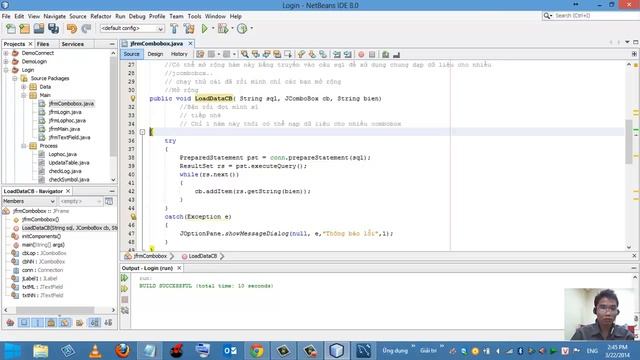Click the Save All toolbar icon
The width and height of the screenshot is (640, 360).
coord(53,29)
